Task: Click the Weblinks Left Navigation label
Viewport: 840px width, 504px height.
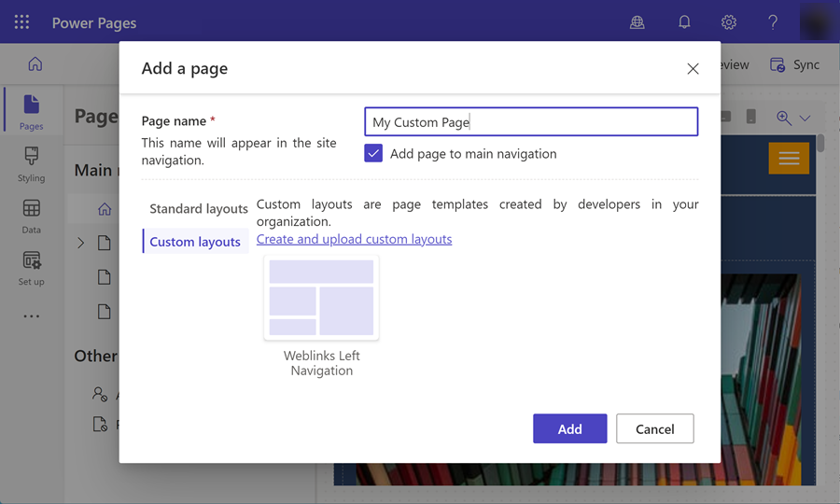Action: 321,363
